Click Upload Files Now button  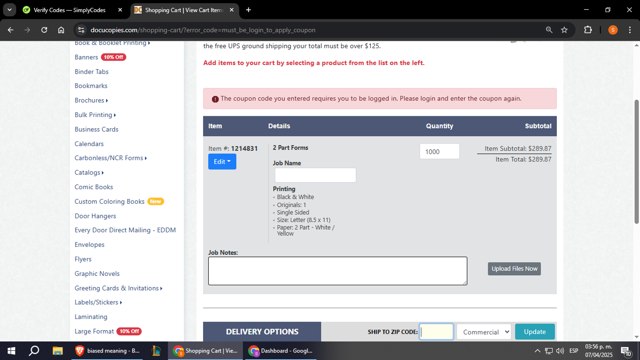click(x=514, y=269)
